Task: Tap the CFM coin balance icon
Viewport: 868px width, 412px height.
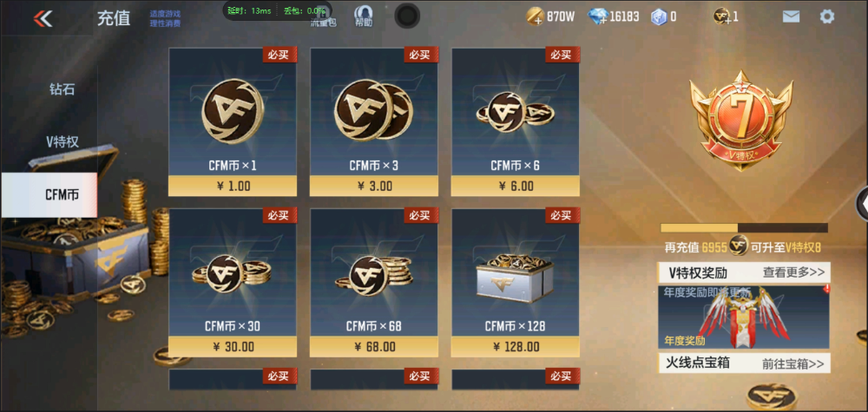Action: pos(722,16)
